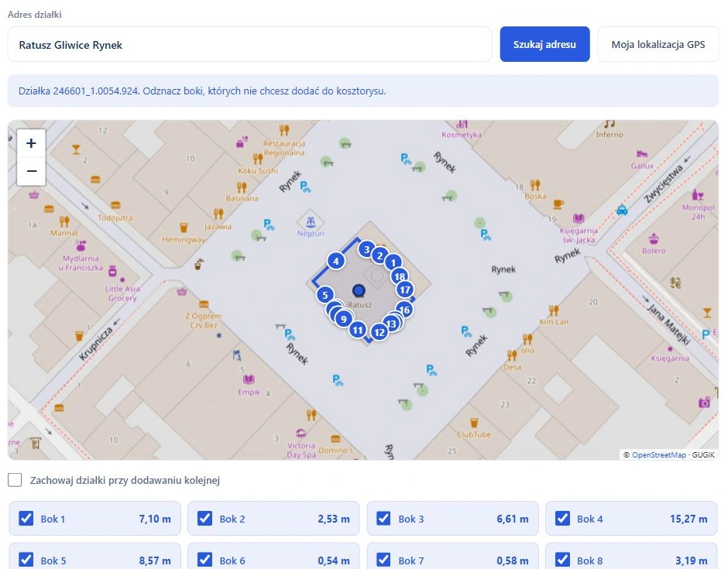Image resolution: width=728 pixels, height=569 pixels.
Task: Zoom in on the map with plus button
Action: coord(31,143)
